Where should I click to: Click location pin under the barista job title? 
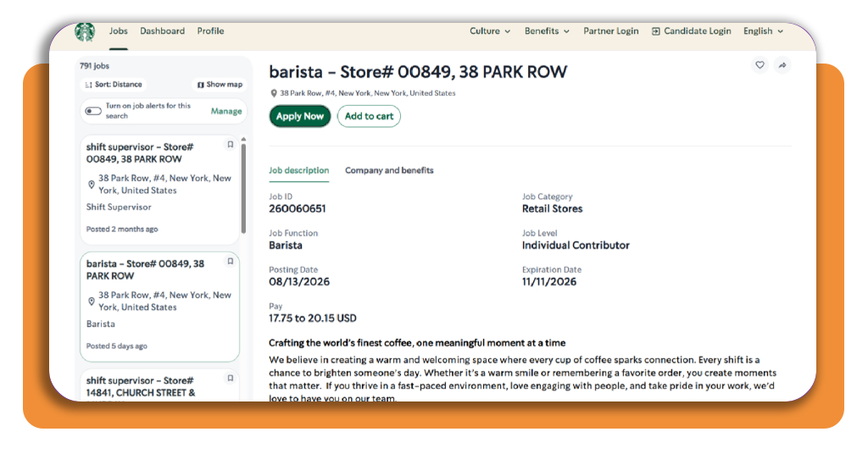tap(274, 93)
